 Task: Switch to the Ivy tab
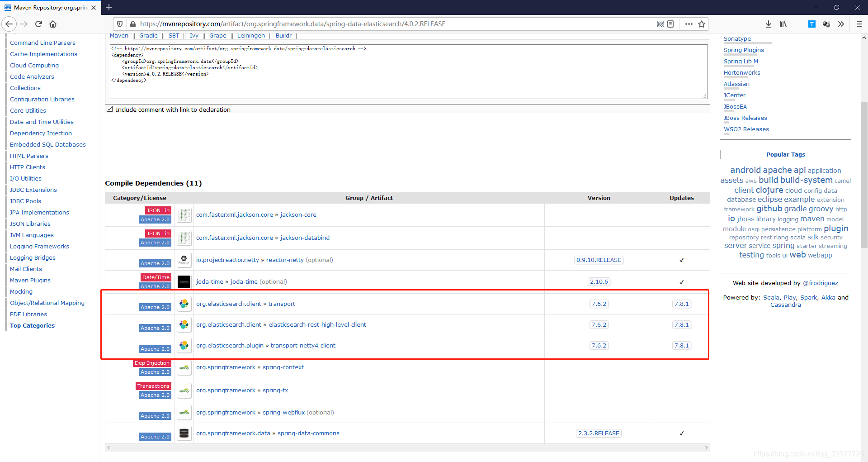pos(194,36)
